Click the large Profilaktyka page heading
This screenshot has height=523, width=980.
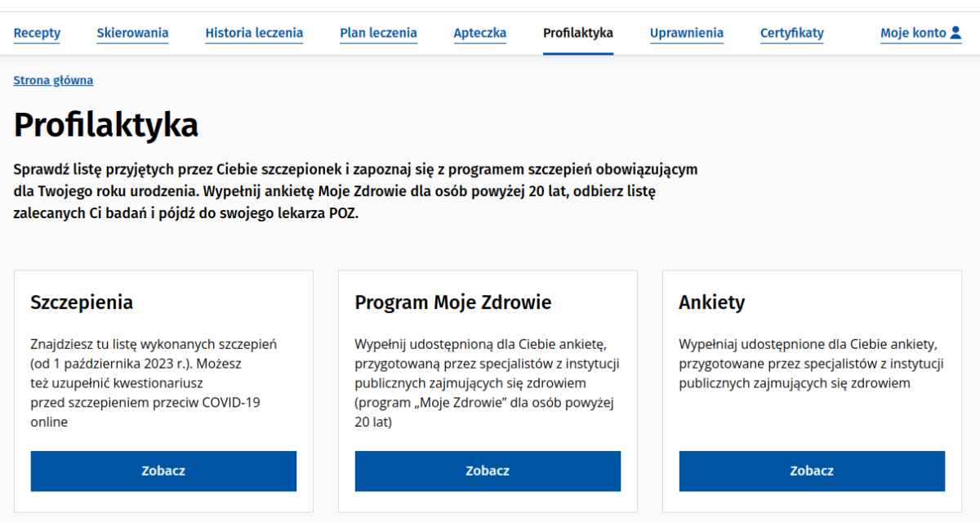(106, 126)
